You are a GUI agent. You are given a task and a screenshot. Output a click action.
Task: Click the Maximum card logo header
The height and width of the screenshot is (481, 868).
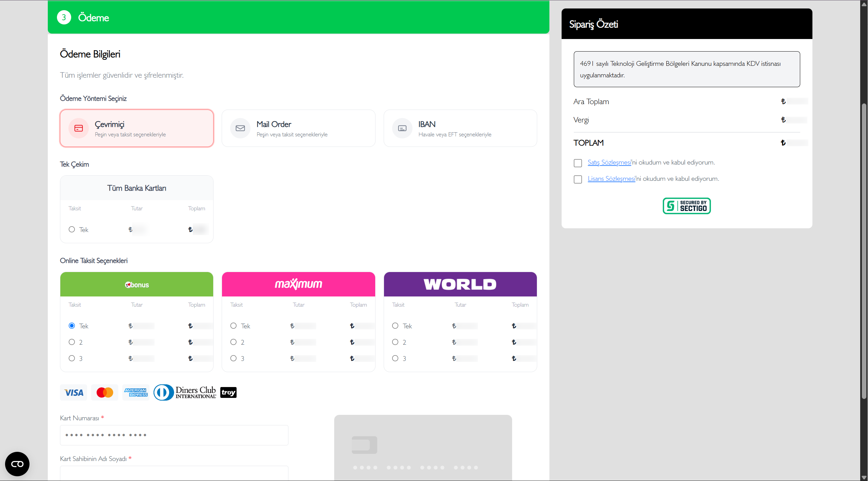pos(298,284)
